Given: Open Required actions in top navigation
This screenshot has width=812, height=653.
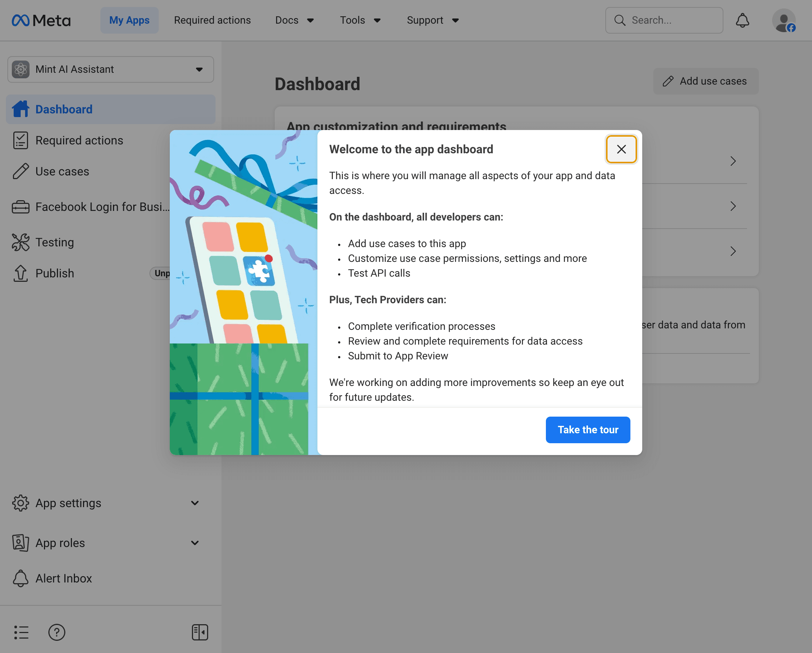Looking at the screenshot, I should [213, 20].
